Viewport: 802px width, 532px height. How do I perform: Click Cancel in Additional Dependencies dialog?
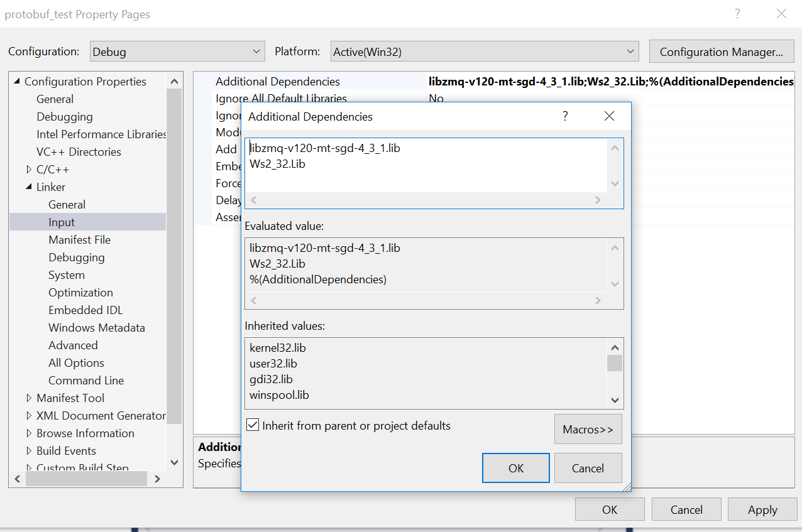pos(588,468)
